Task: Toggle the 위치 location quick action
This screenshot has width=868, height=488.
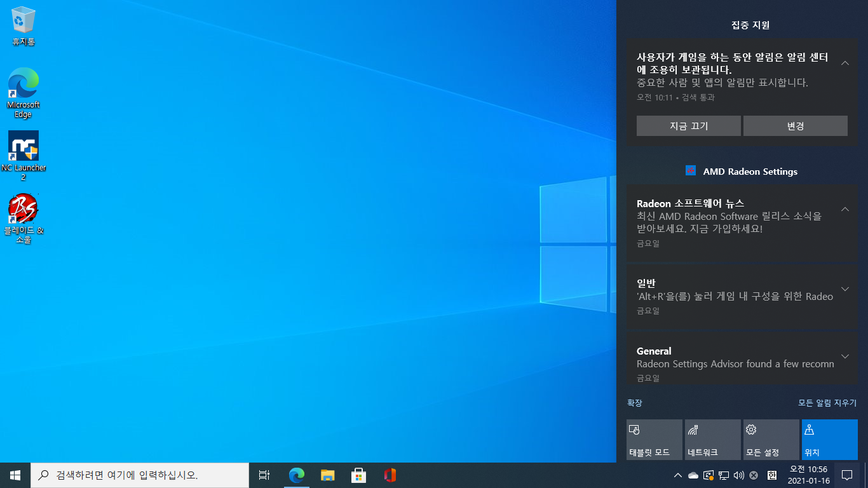Action: tap(829, 440)
